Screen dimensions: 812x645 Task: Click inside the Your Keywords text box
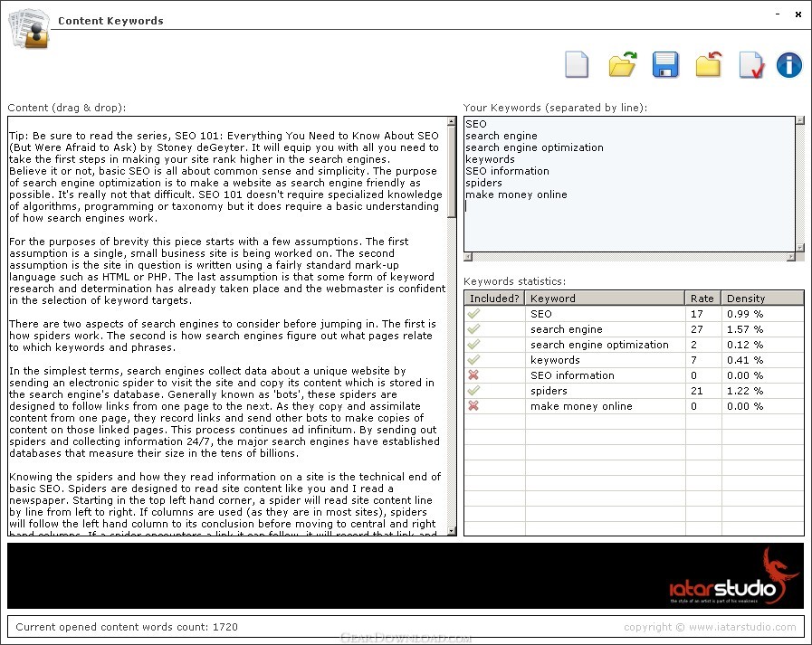coord(629,184)
